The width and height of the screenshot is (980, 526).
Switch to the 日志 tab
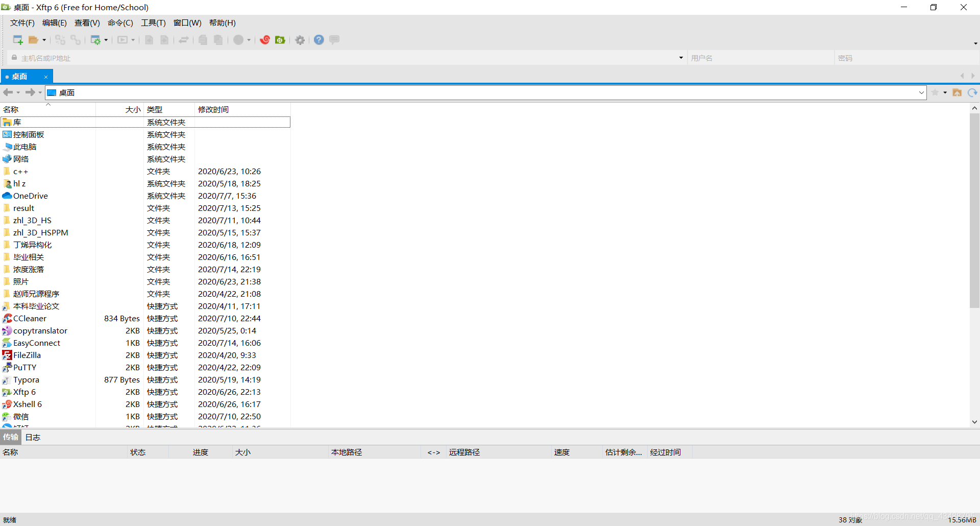coord(33,437)
